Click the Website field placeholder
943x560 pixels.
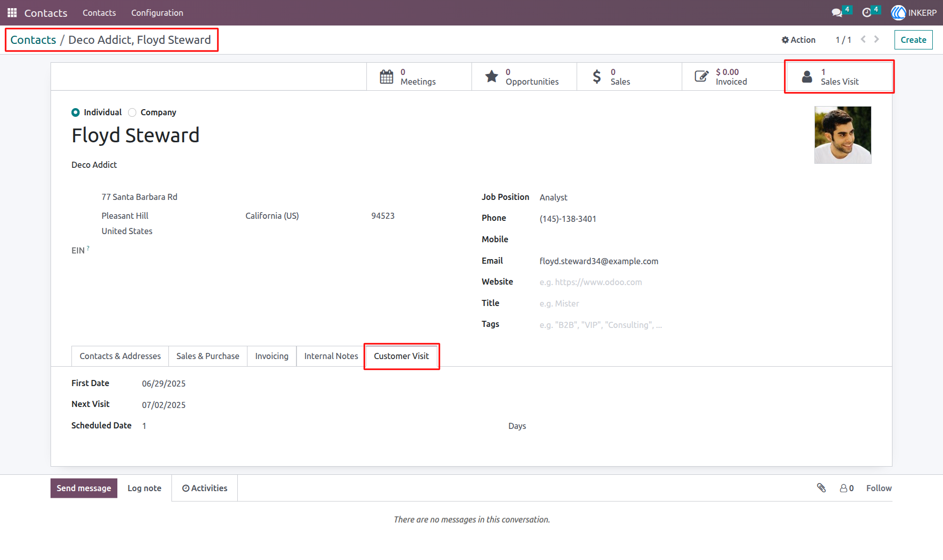point(591,282)
